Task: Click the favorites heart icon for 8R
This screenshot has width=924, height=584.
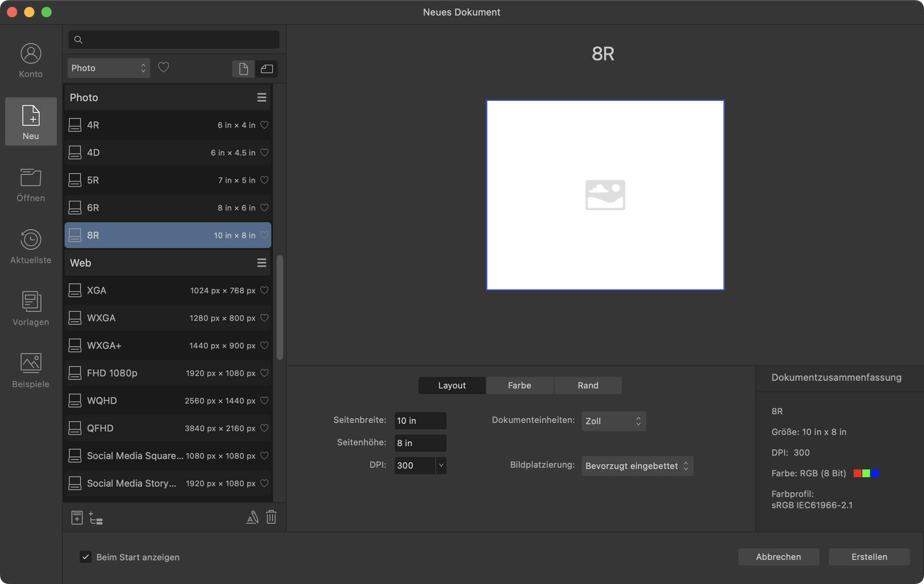Action: [x=264, y=235]
